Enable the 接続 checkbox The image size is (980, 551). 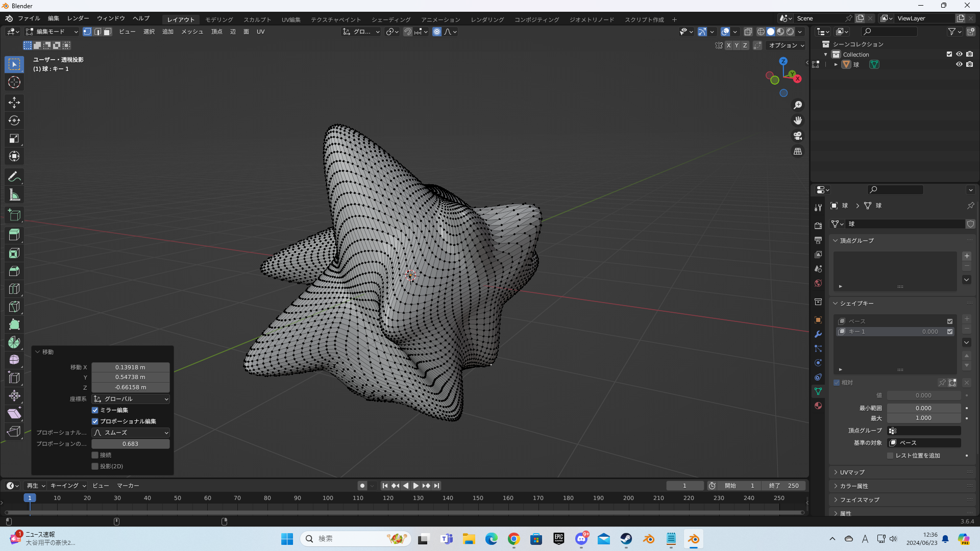[x=95, y=455]
